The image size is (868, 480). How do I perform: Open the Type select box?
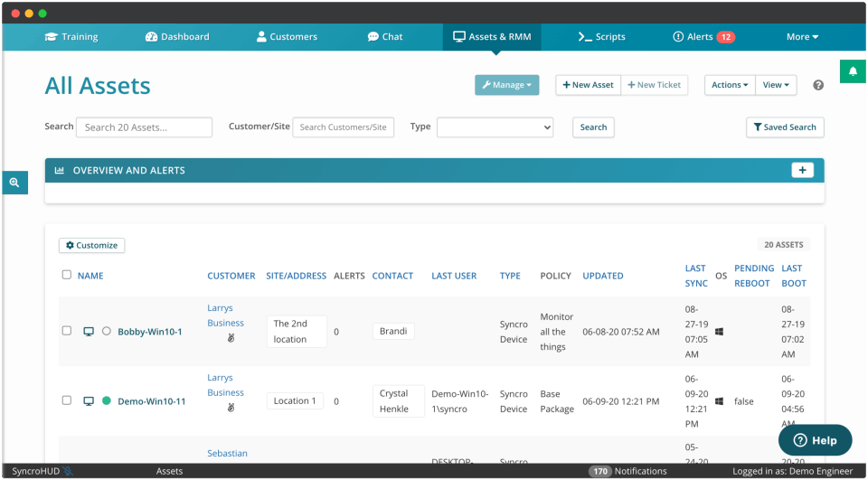[495, 127]
